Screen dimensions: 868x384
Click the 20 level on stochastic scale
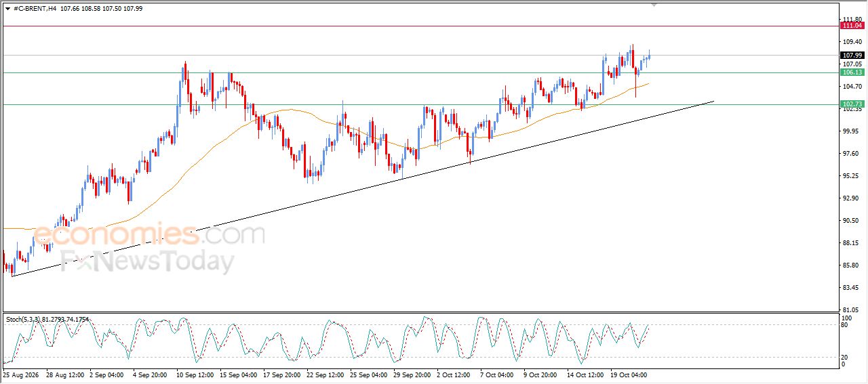(844, 357)
